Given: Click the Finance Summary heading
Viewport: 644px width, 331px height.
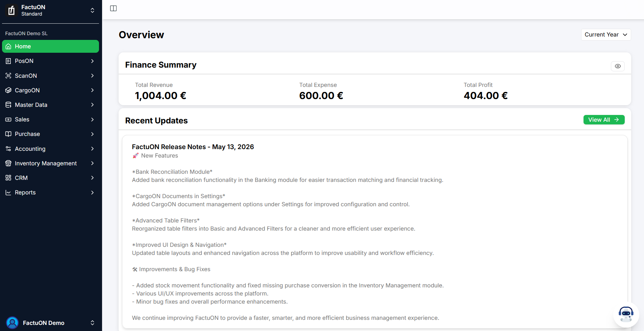Looking at the screenshot, I should click(161, 65).
